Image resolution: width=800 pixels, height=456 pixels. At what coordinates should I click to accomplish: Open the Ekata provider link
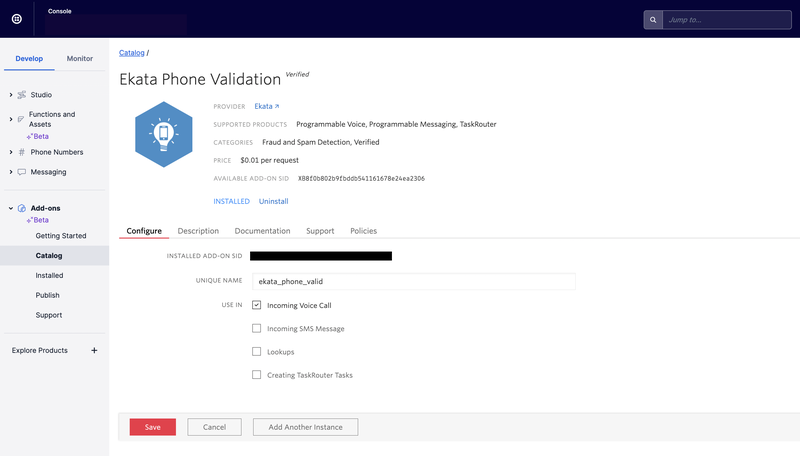coord(267,106)
